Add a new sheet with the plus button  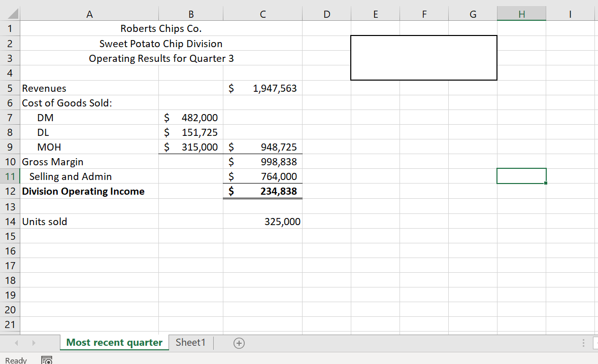pyautogui.click(x=239, y=343)
